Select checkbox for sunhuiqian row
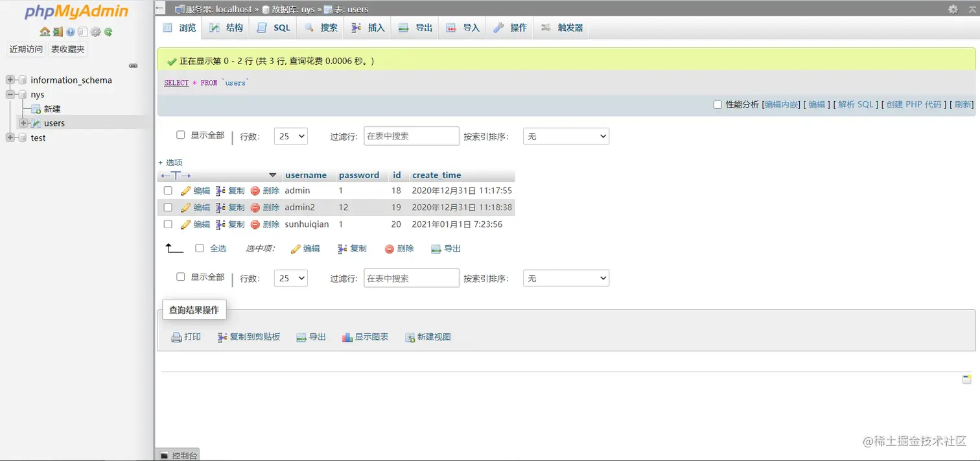 [x=168, y=224]
